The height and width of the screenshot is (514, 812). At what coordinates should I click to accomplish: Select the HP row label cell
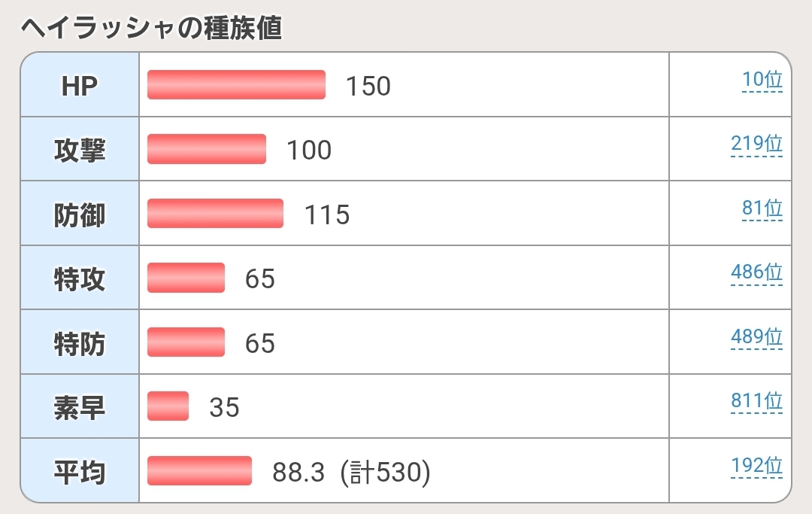tap(80, 86)
